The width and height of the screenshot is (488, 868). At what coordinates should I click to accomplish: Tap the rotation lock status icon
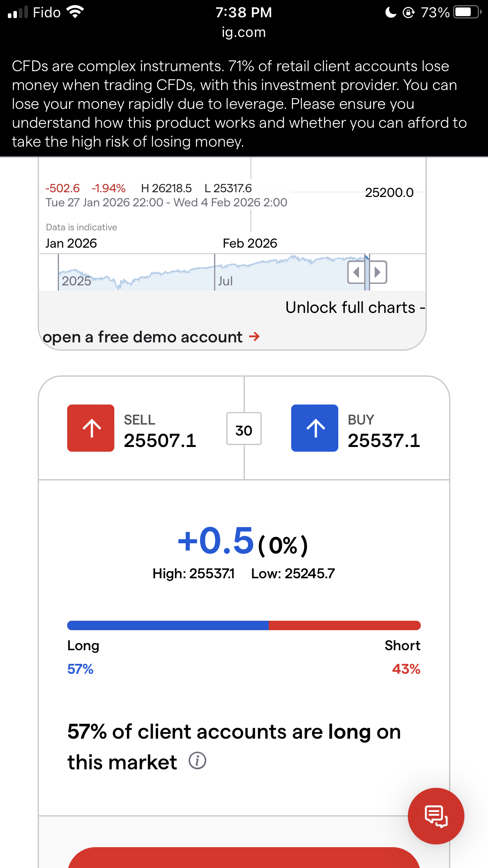[409, 13]
